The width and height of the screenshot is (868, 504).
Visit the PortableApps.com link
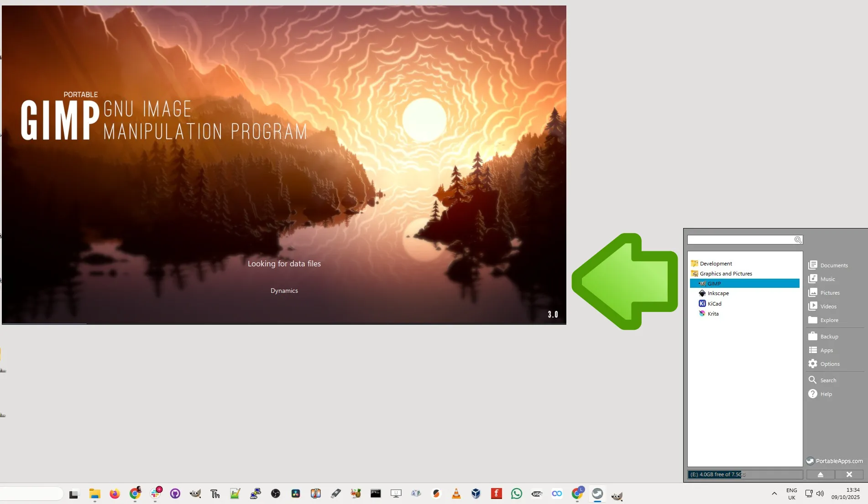[x=835, y=461]
